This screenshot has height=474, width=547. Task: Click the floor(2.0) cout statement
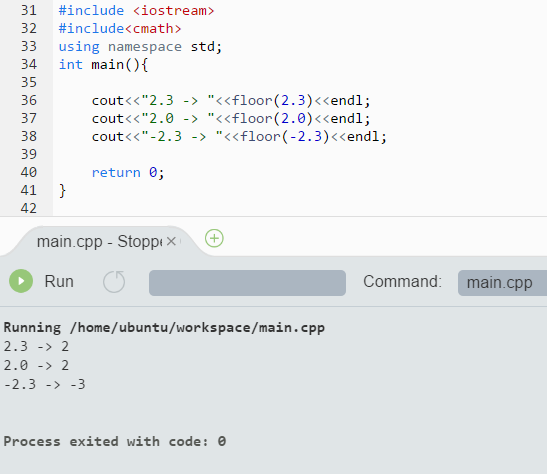(x=231, y=119)
